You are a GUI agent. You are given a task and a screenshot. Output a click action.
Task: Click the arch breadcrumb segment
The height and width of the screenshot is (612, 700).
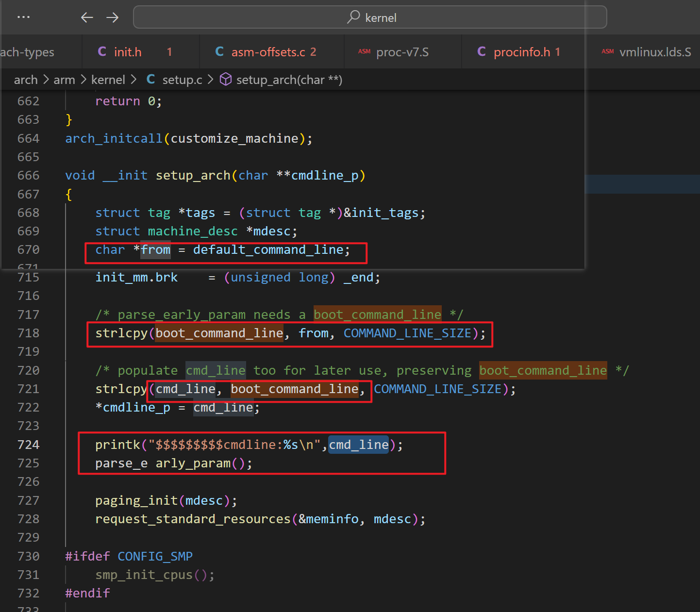tap(26, 80)
